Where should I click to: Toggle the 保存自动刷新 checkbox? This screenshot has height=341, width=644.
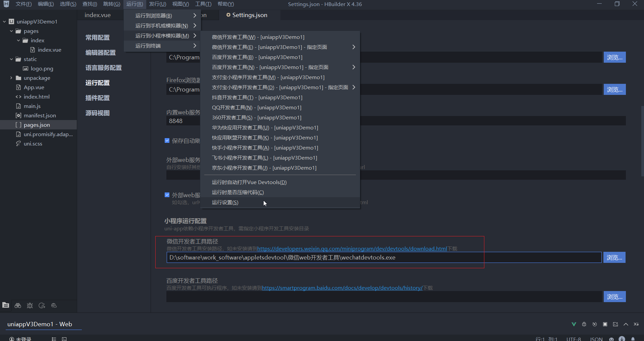[x=167, y=140]
